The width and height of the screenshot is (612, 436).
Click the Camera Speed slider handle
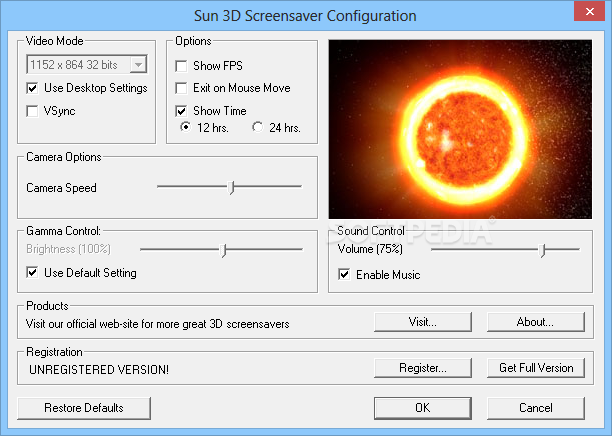tap(231, 187)
